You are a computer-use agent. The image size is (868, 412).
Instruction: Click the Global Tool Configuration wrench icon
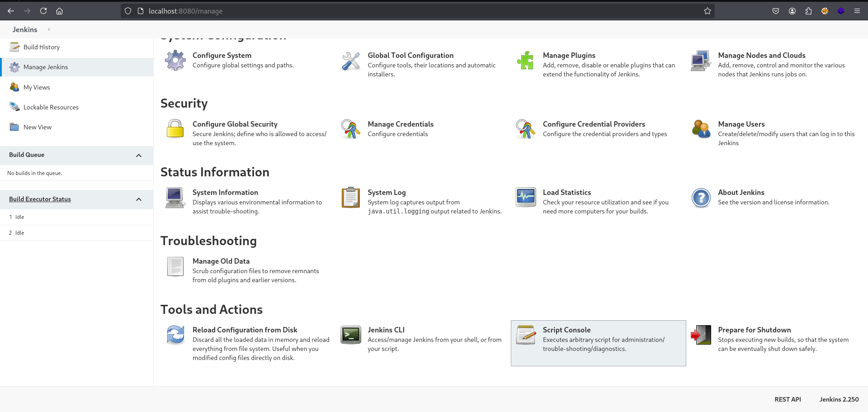351,61
